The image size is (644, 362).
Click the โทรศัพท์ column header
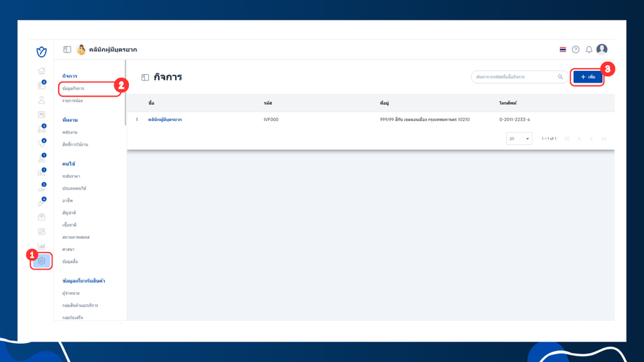tap(508, 103)
